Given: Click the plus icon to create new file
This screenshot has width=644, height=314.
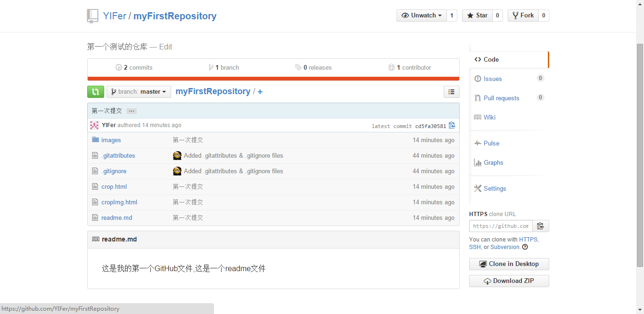Looking at the screenshot, I should click(260, 92).
